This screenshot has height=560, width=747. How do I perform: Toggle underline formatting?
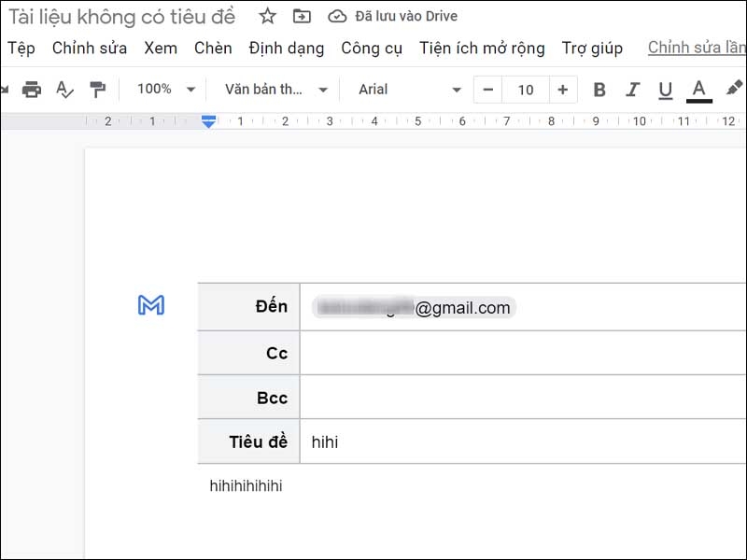pos(665,90)
